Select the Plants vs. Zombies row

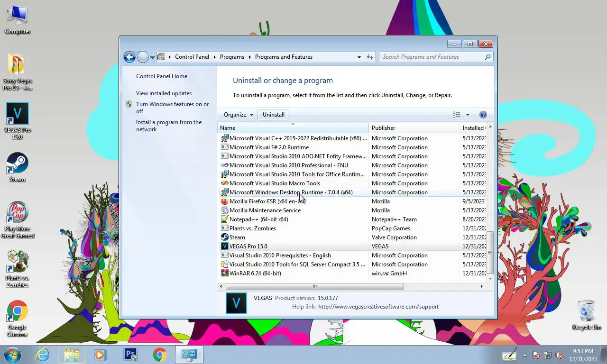click(352, 228)
